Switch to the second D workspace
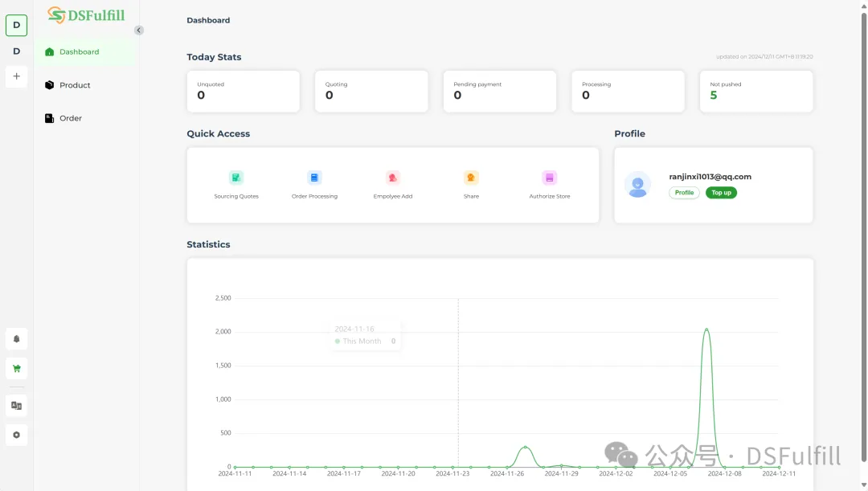The width and height of the screenshot is (868, 491). pyautogui.click(x=16, y=51)
